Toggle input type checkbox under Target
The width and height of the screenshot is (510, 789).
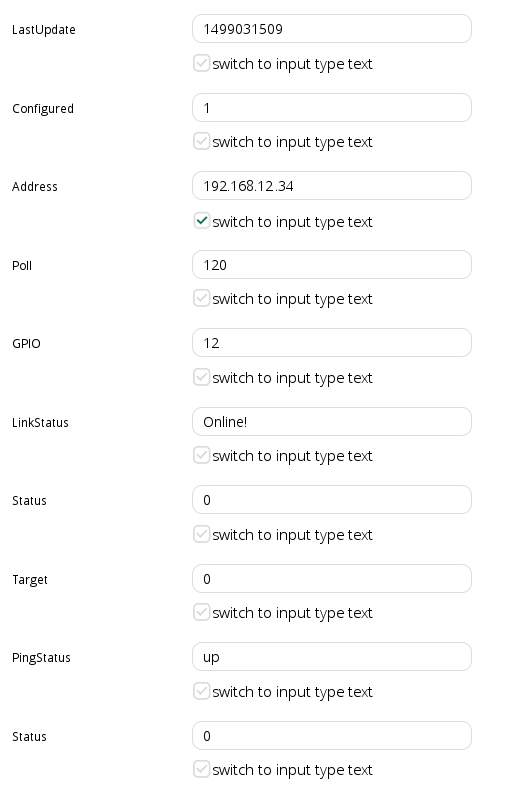[x=202, y=612]
